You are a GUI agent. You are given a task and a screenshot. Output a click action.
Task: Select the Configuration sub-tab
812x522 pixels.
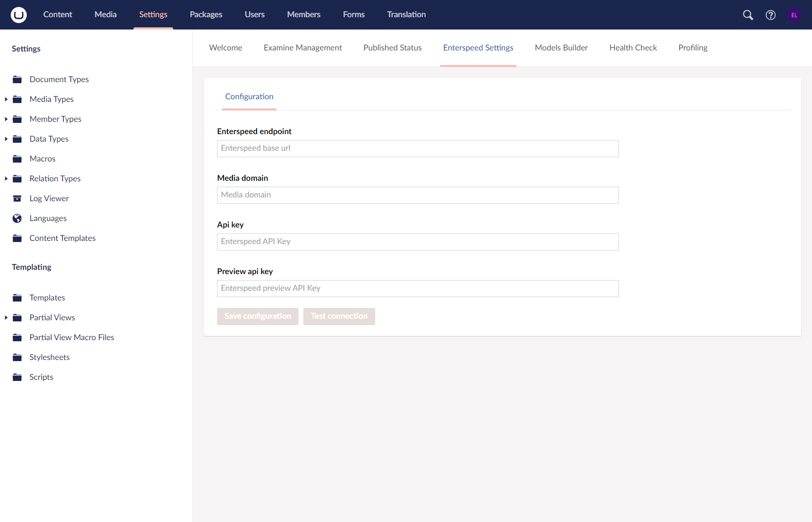coord(249,97)
